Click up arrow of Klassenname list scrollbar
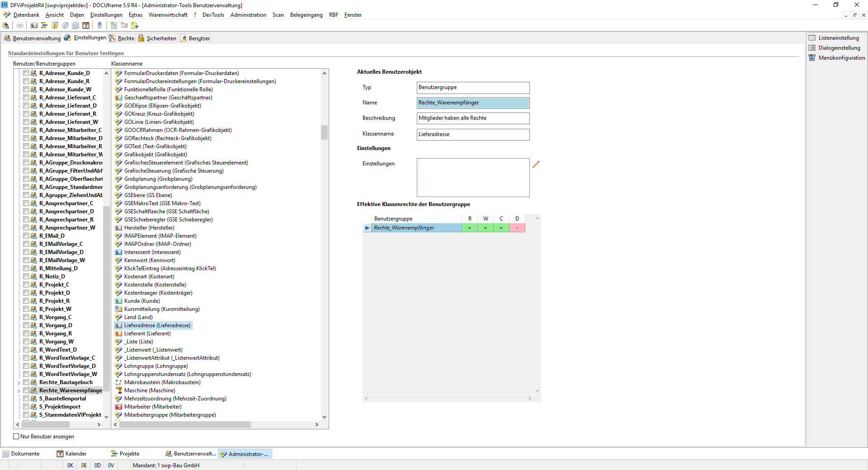 (324, 73)
